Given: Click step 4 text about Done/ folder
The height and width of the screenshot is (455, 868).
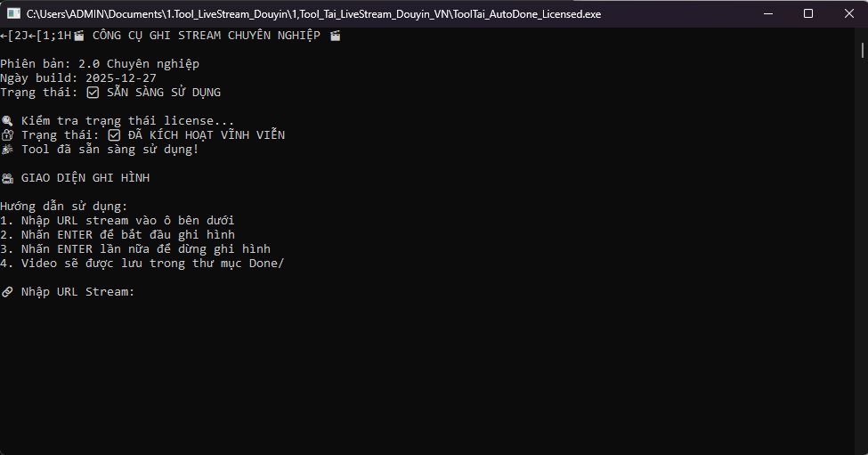Looking at the screenshot, I should point(142,264).
